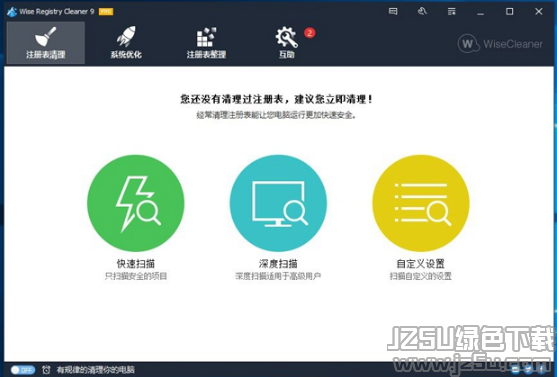557x377 pixels.
Task: Open the menu list icon in title bar
Action: [451, 12]
